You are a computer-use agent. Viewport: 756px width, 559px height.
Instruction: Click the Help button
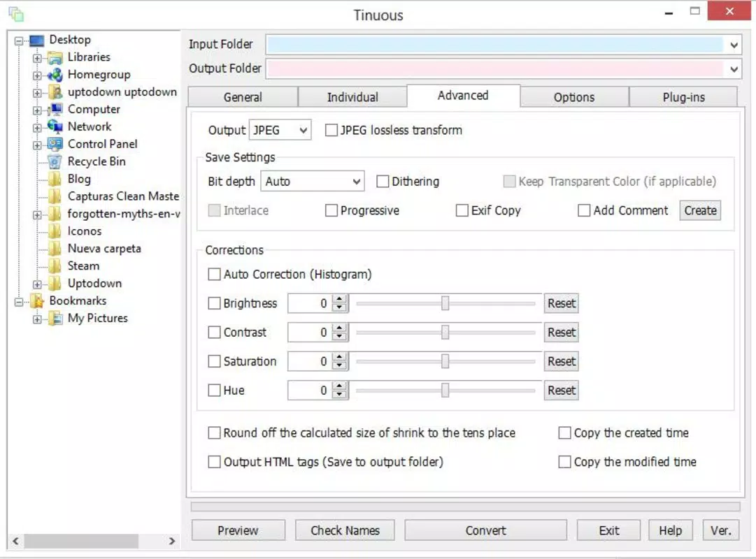(x=671, y=530)
